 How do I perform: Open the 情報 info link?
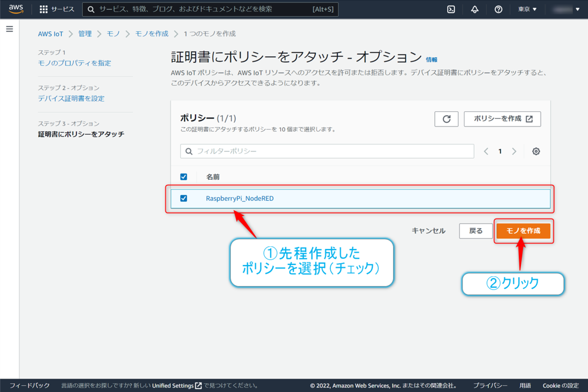(432, 59)
